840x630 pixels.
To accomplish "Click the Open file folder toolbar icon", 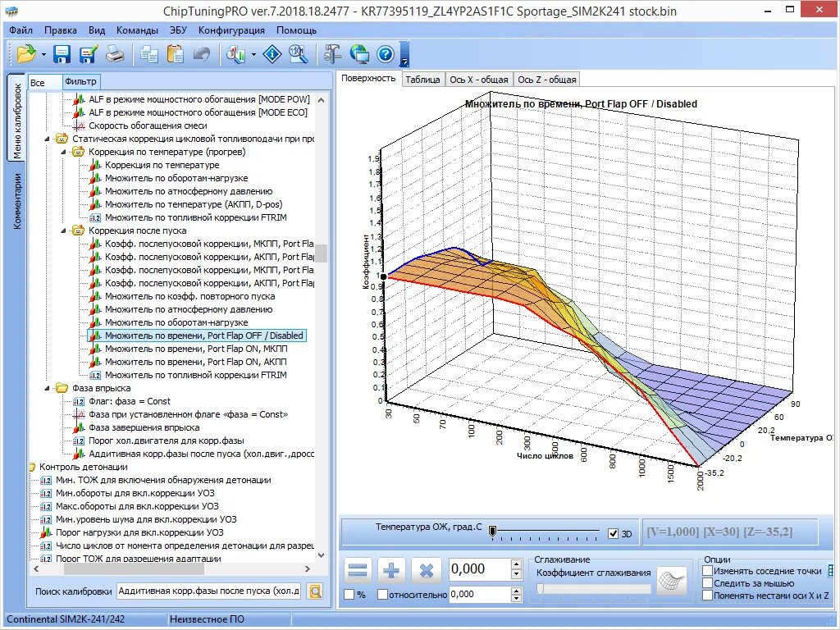I will [x=25, y=54].
